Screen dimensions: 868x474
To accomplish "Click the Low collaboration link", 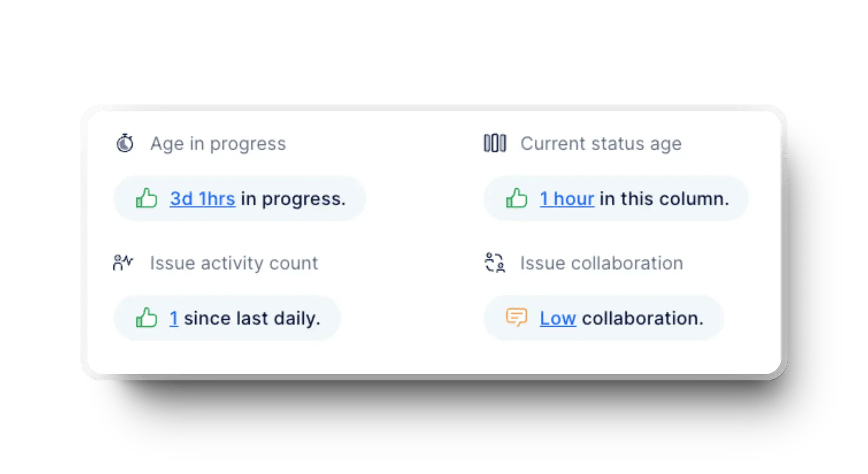I will tap(557, 318).
